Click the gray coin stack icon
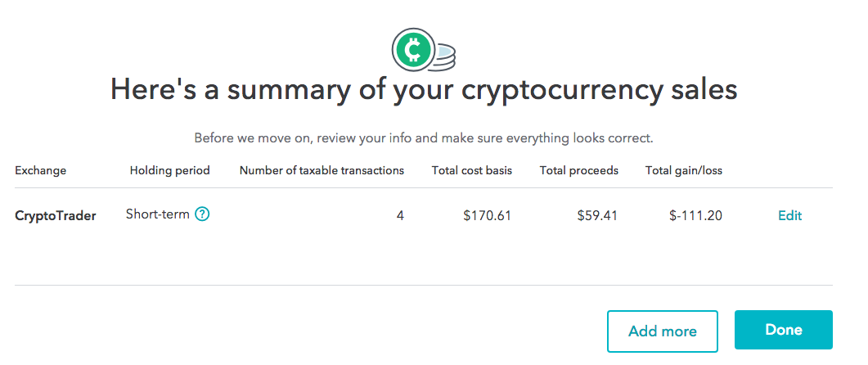Screen dimensions: 868x365 pos(444,57)
